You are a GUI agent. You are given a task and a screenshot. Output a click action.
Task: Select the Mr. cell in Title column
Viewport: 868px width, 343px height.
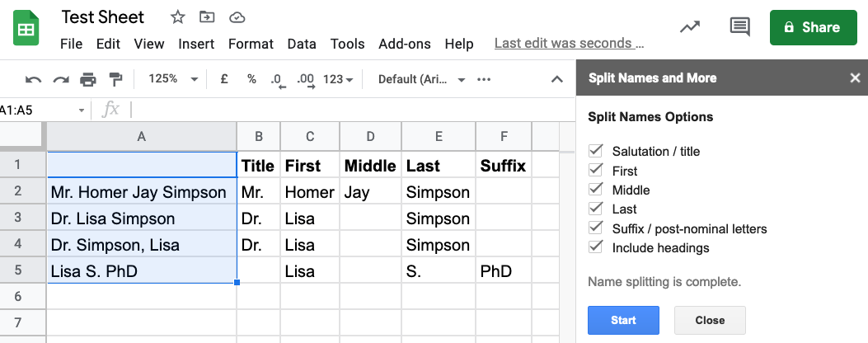259,192
